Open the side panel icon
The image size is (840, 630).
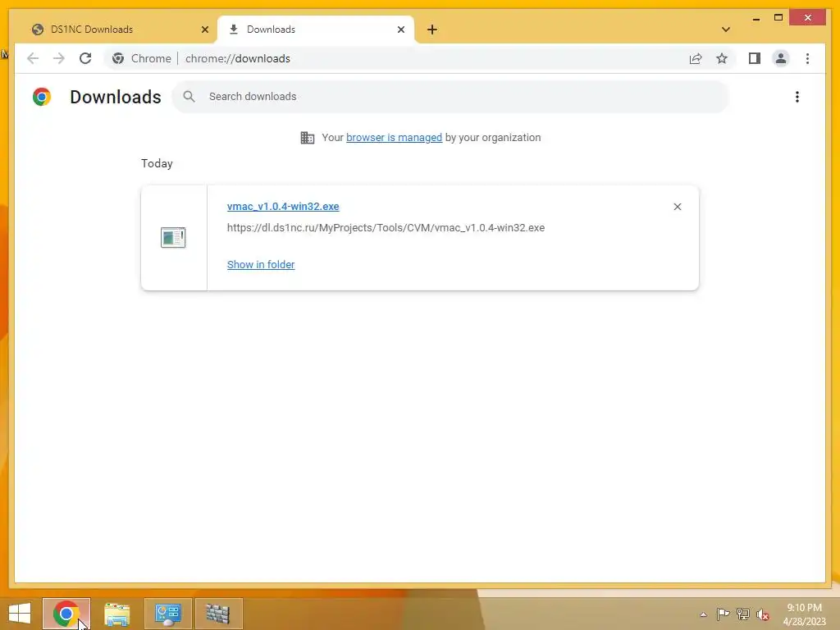(755, 58)
